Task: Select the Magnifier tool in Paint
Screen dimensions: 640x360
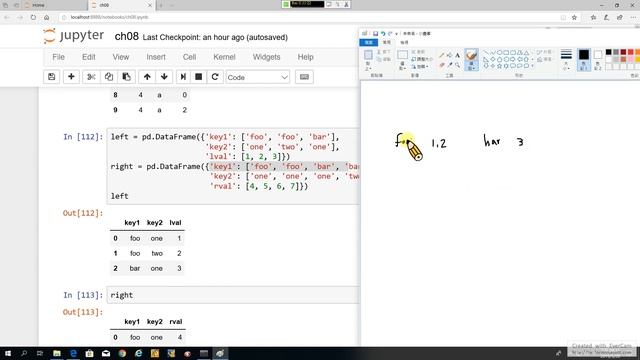Action: point(457,65)
